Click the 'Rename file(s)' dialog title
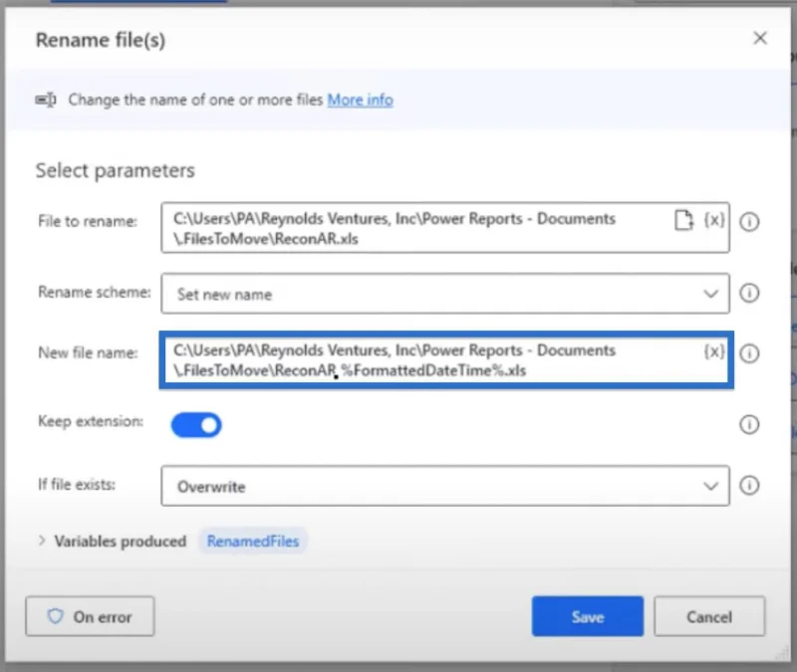 pos(101,40)
